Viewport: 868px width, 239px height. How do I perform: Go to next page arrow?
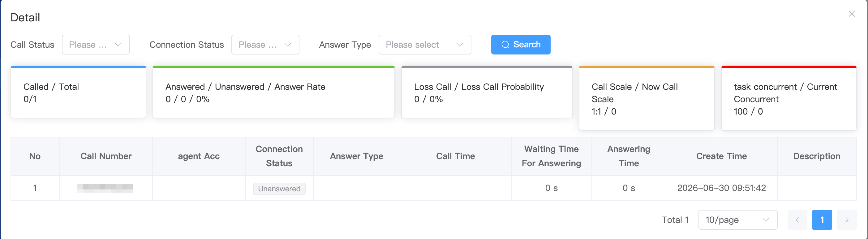[847, 220]
